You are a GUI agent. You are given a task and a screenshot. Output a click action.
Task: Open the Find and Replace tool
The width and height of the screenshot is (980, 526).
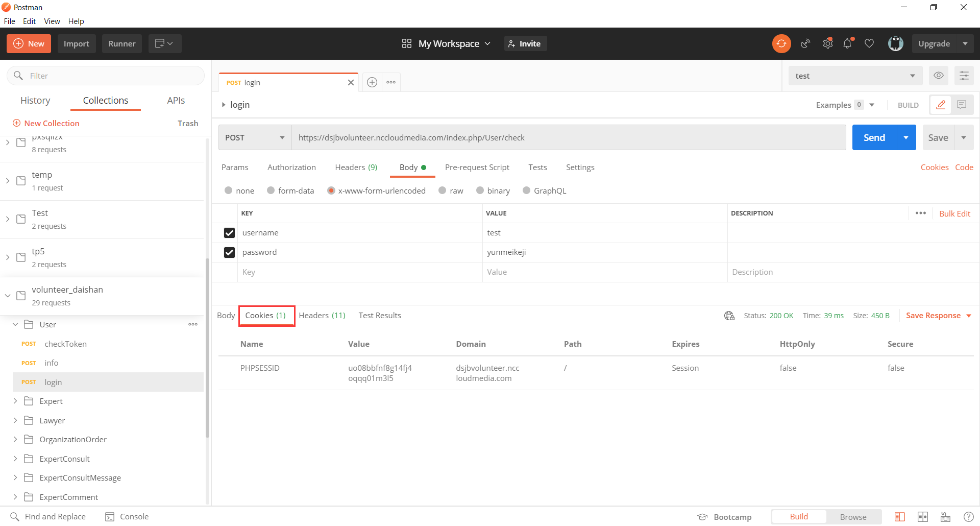(x=48, y=517)
